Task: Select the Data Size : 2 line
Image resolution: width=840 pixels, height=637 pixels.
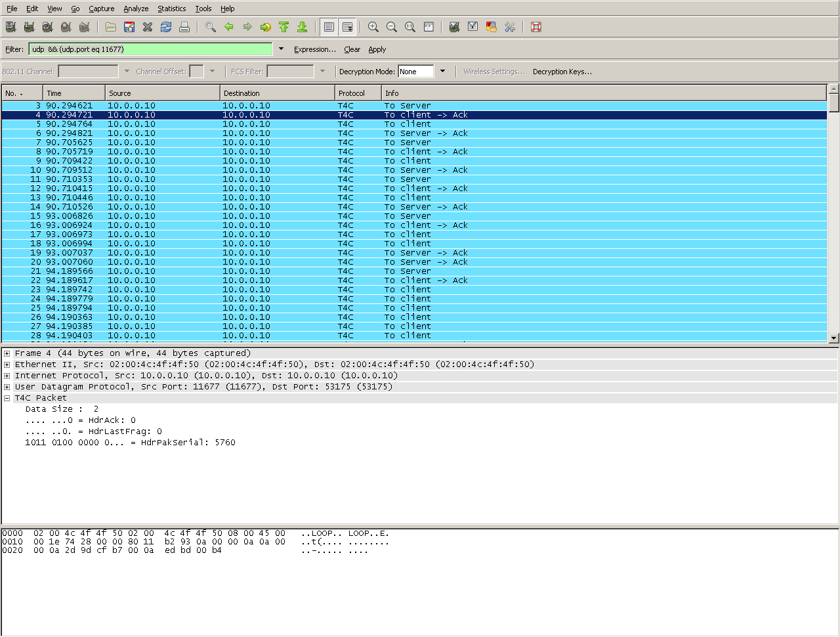Action: 62,409
